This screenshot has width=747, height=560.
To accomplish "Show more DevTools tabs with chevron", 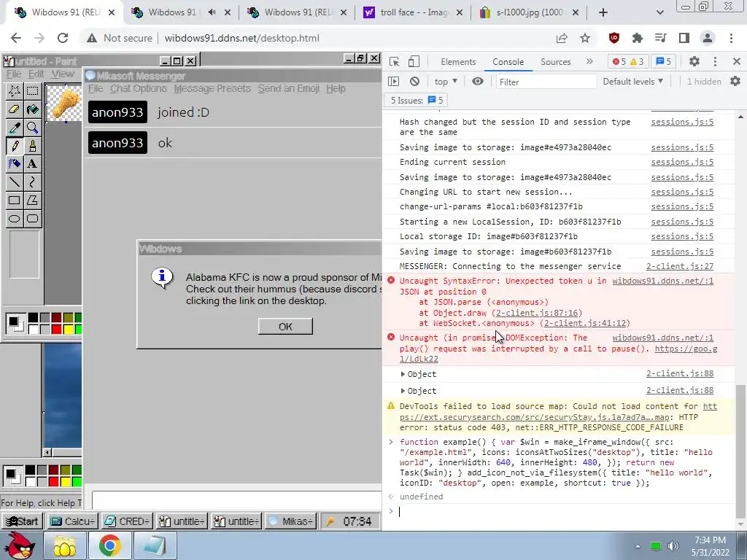I will 589,61.
